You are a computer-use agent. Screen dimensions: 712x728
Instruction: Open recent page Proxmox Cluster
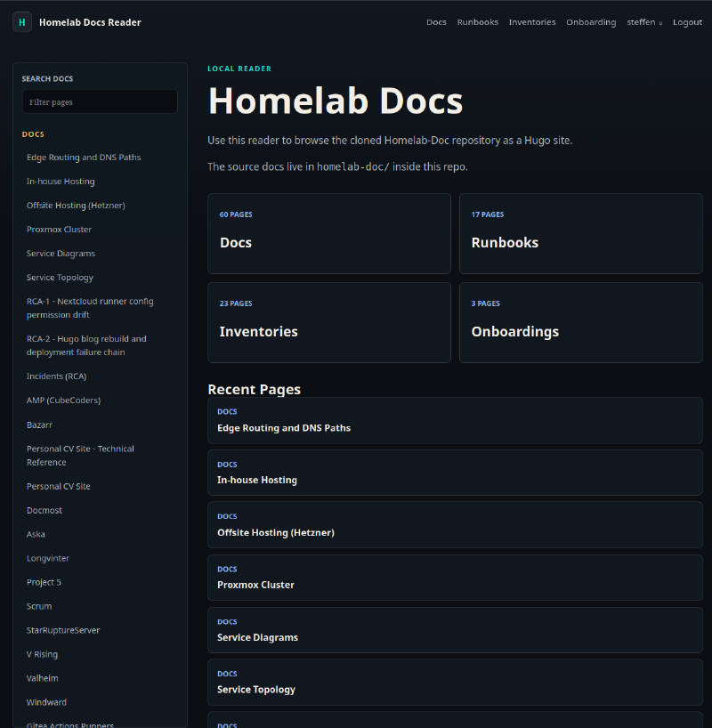[x=455, y=578]
